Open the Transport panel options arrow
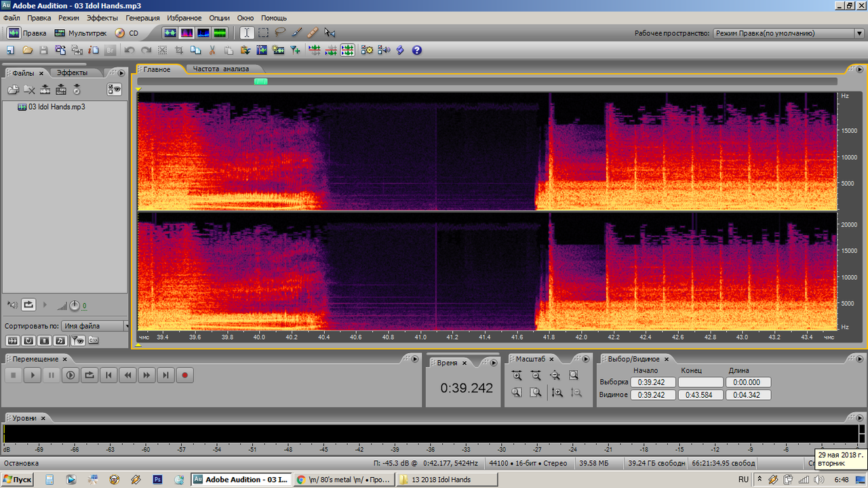This screenshot has width=868, height=488. [414, 359]
